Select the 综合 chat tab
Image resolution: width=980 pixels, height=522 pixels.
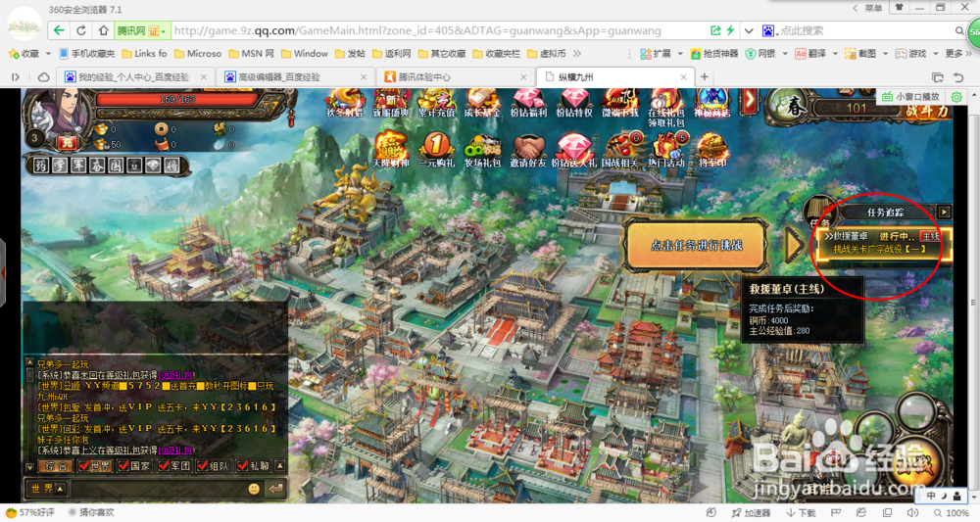(56, 466)
